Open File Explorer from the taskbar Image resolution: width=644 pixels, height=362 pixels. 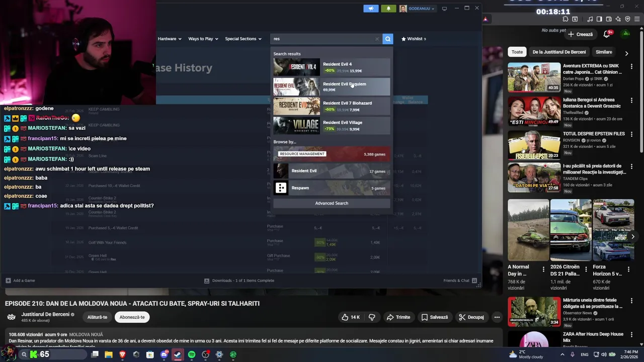click(108, 354)
